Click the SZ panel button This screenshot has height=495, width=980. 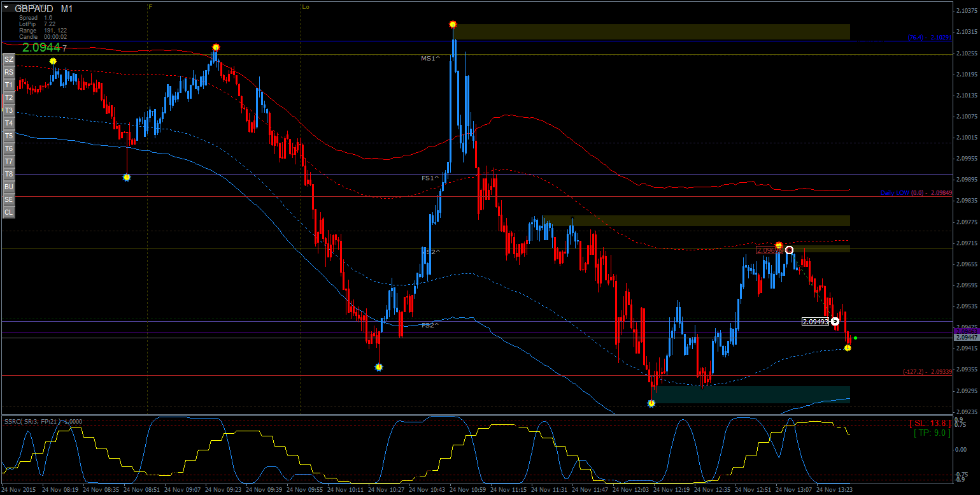tap(9, 59)
